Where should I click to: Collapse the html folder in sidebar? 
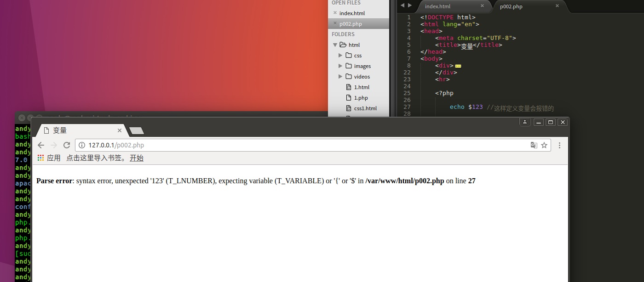[335, 45]
